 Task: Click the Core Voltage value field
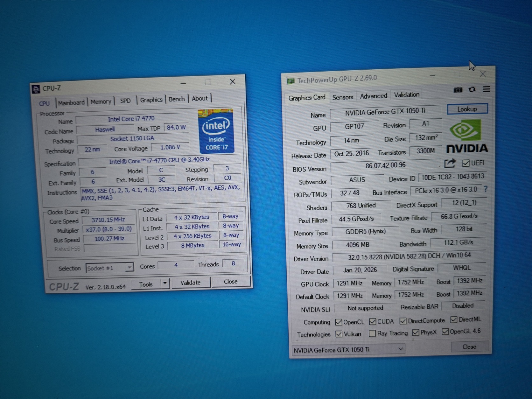point(170,147)
